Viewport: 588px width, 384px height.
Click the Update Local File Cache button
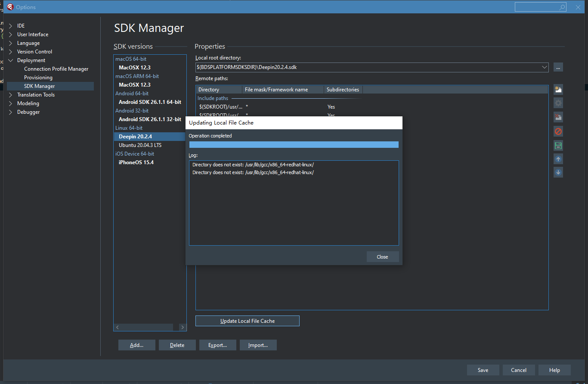[248, 321]
